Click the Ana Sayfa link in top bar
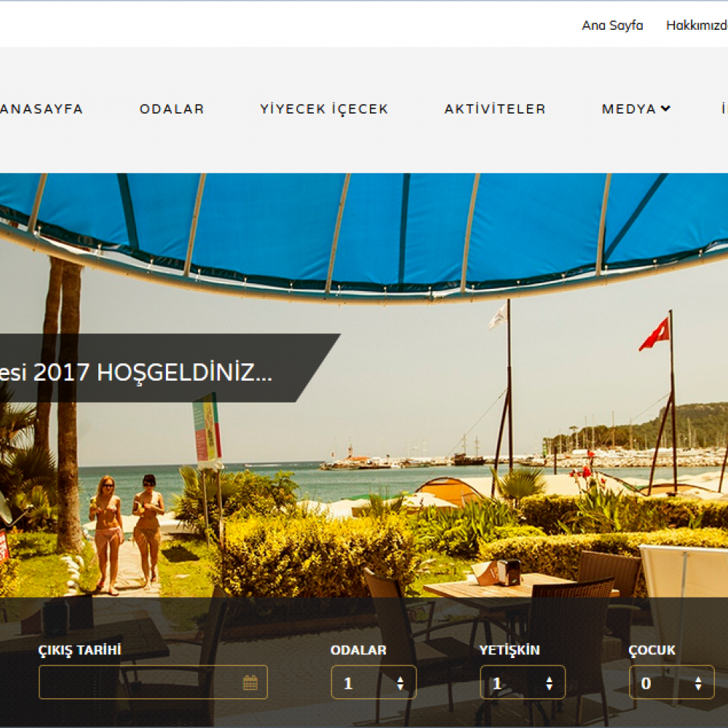 [x=612, y=25]
